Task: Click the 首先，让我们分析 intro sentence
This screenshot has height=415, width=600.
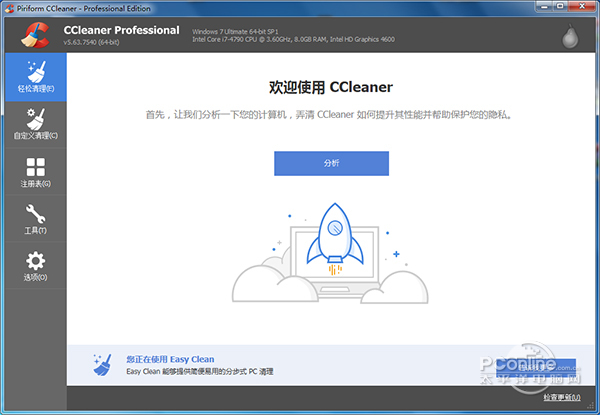Action: click(x=329, y=114)
